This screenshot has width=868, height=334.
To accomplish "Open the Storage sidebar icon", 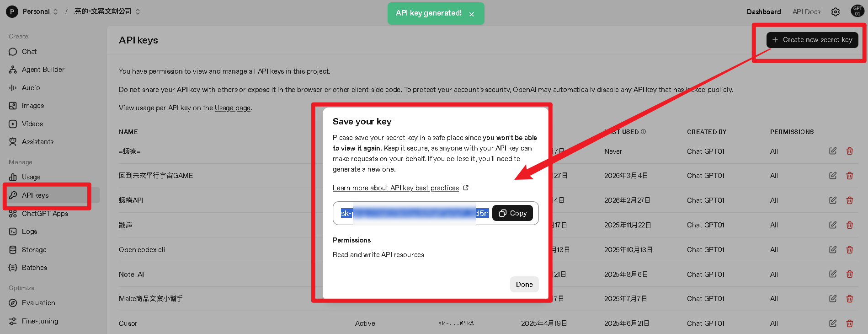I will click(13, 249).
